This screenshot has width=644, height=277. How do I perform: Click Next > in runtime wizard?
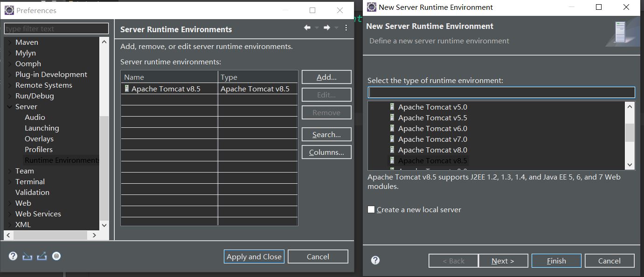pos(503,261)
